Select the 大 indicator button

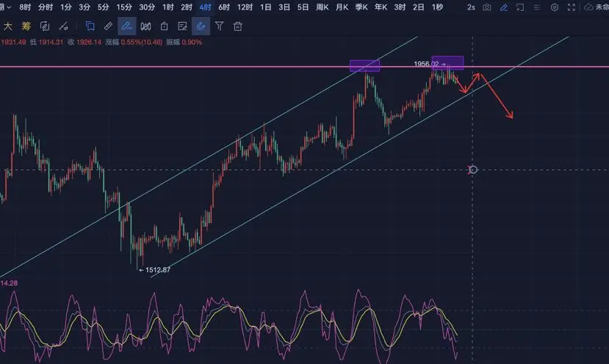point(7,26)
